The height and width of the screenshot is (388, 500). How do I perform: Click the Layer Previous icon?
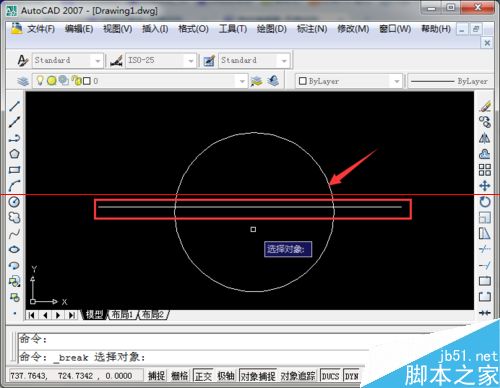coord(273,81)
